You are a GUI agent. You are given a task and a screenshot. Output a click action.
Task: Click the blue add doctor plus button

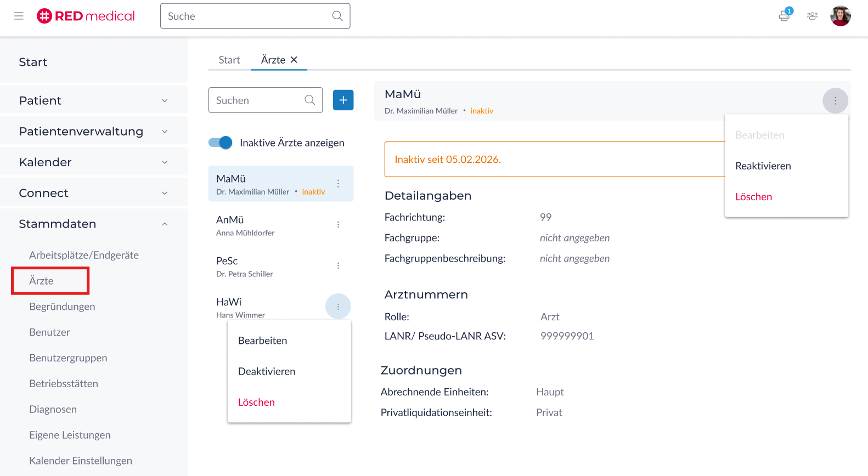point(343,100)
